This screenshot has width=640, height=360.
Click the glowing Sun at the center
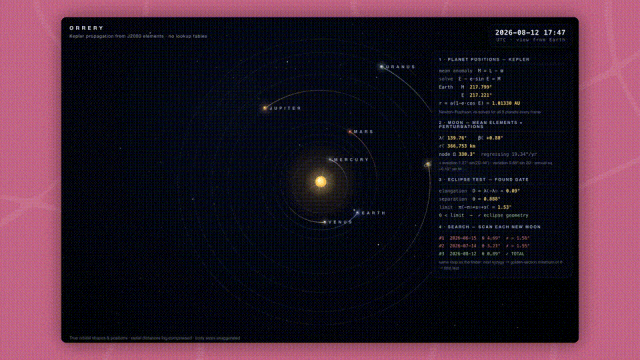[321, 182]
